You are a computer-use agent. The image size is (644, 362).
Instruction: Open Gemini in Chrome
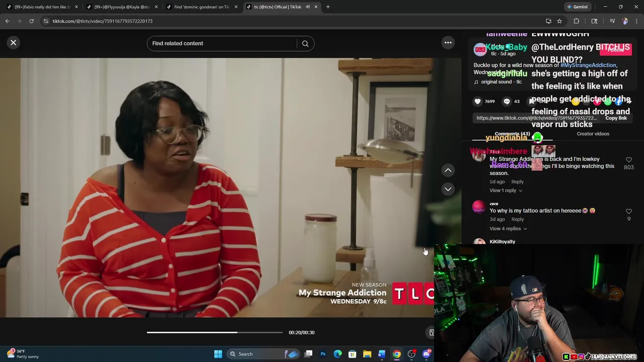[577, 7]
